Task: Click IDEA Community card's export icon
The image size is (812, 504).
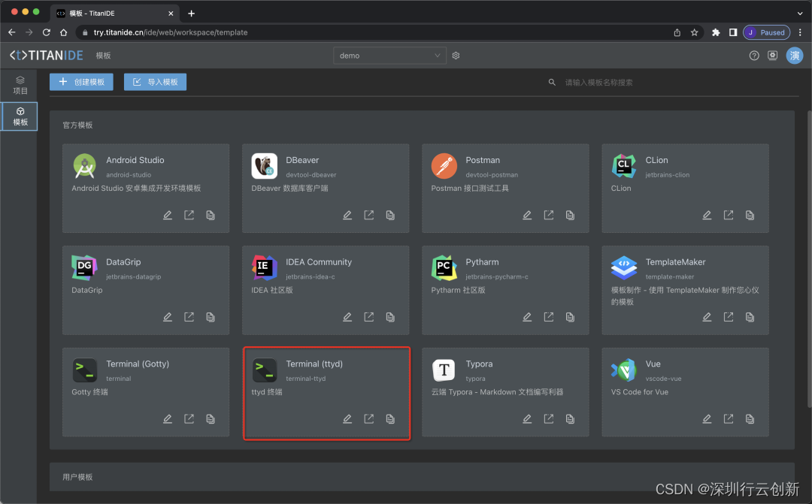Action: tap(368, 317)
